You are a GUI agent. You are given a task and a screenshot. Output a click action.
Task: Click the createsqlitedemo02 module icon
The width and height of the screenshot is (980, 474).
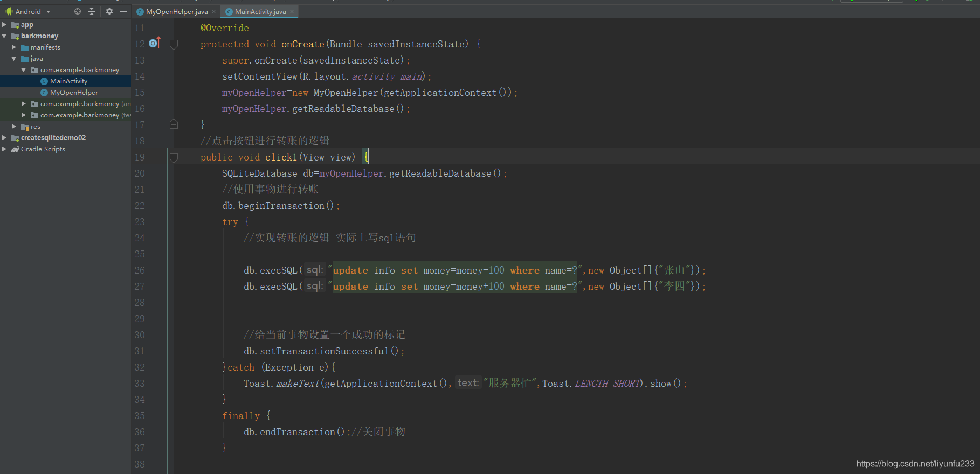15,138
